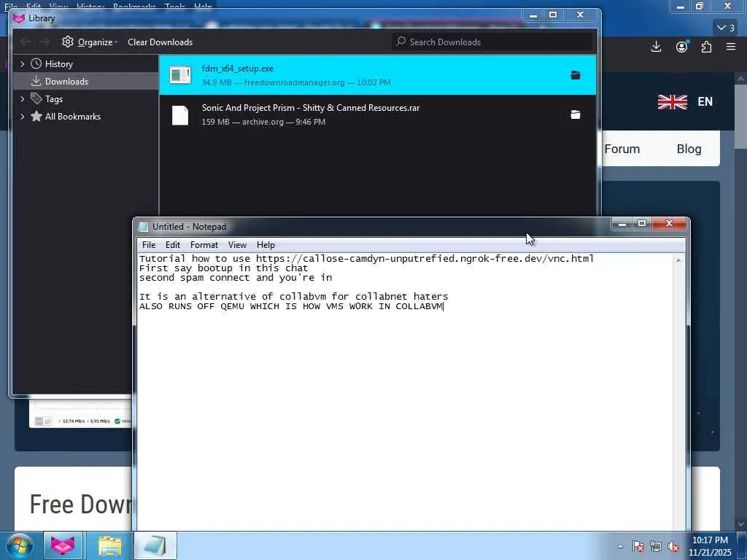The height and width of the screenshot is (560, 747).
Task: Select EN language selector
Action: point(705,101)
